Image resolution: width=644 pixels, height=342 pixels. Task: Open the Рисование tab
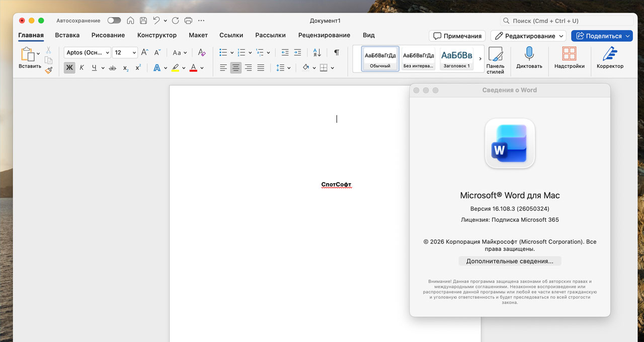click(108, 35)
